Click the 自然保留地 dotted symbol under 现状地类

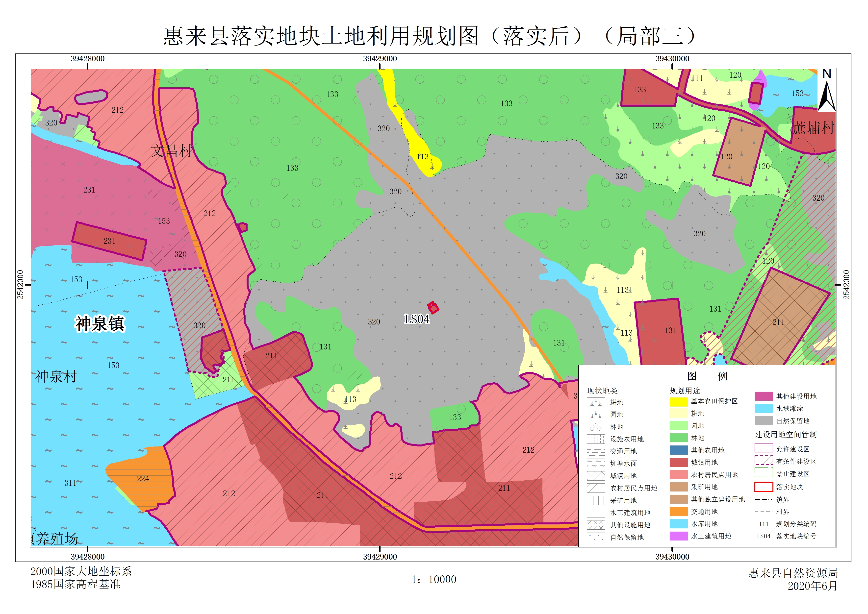coord(595,537)
